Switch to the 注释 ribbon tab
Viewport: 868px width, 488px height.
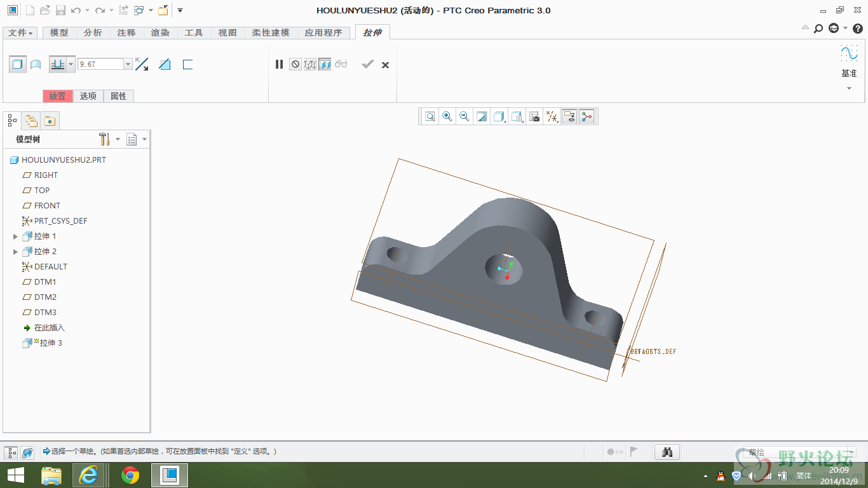pyautogui.click(x=126, y=33)
